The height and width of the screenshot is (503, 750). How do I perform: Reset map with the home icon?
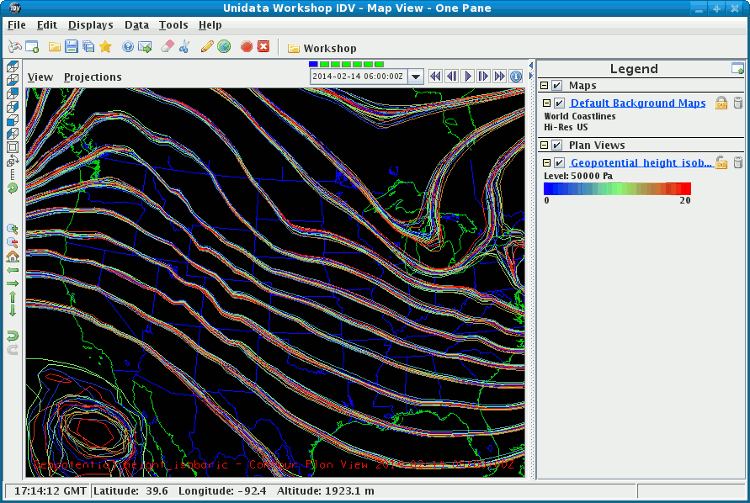point(12,256)
